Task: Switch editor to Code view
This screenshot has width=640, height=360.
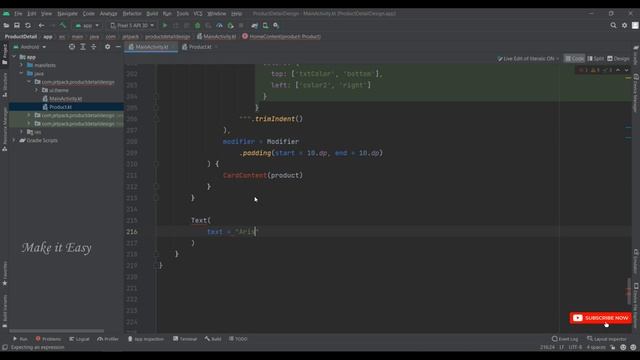Action: (574, 59)
